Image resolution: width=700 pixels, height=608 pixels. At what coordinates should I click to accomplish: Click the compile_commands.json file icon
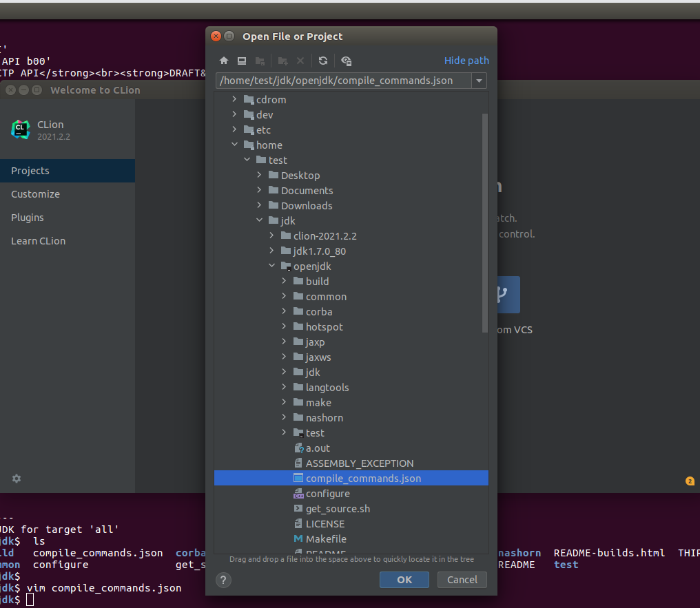point(298,478)
